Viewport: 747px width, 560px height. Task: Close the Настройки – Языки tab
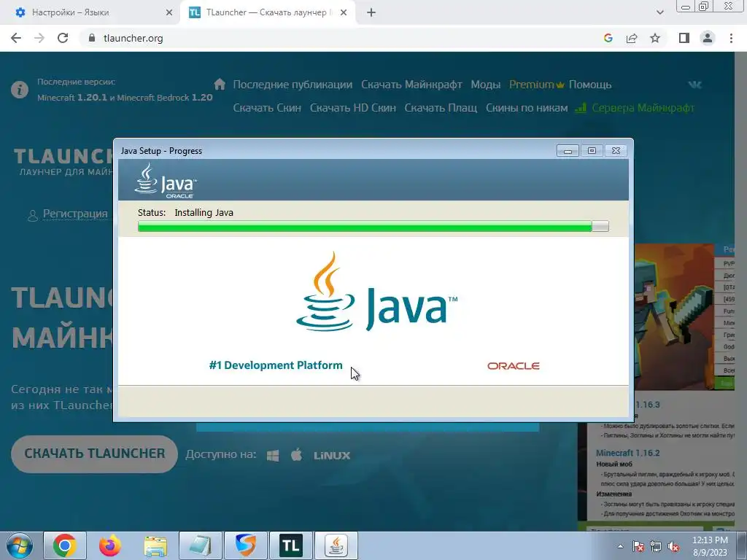pos(169,12)
